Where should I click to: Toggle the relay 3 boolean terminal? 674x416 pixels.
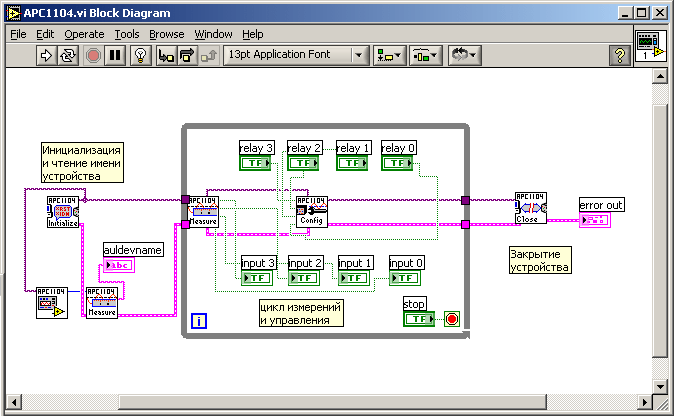[255, 163]
